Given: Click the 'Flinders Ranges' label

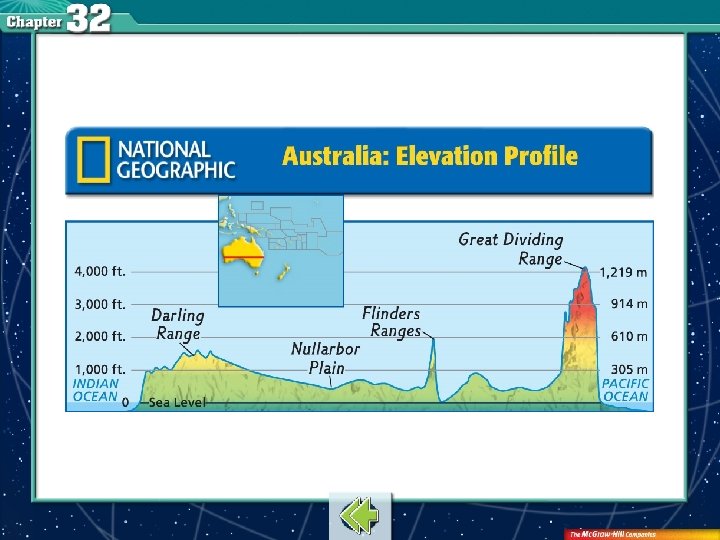Looking at the screenshot, I should click(391, 322).
